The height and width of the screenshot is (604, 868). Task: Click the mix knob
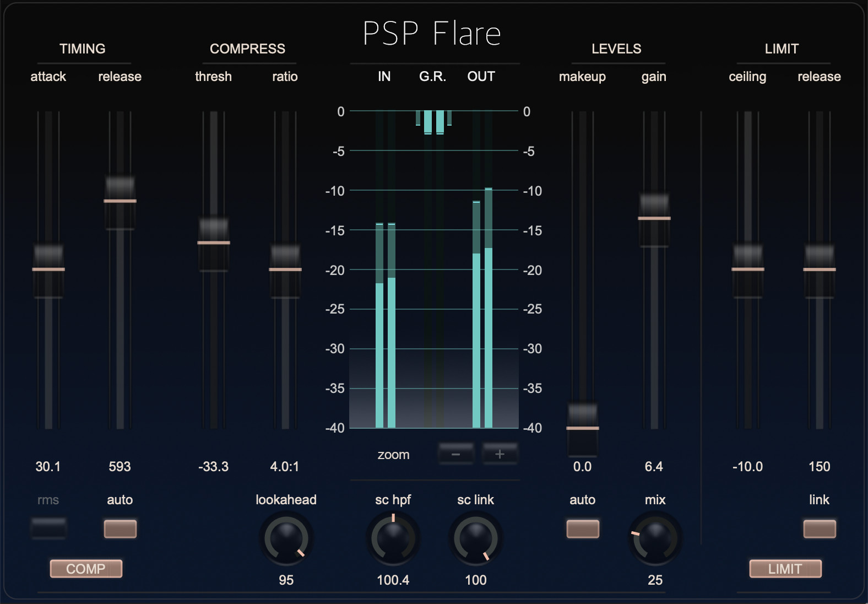tap(655, 538)
